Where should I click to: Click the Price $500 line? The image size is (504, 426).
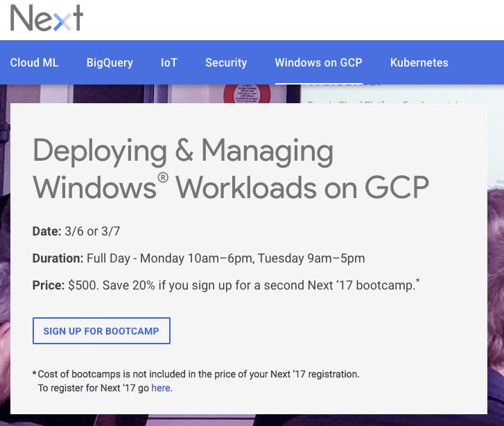pos(226,285)
